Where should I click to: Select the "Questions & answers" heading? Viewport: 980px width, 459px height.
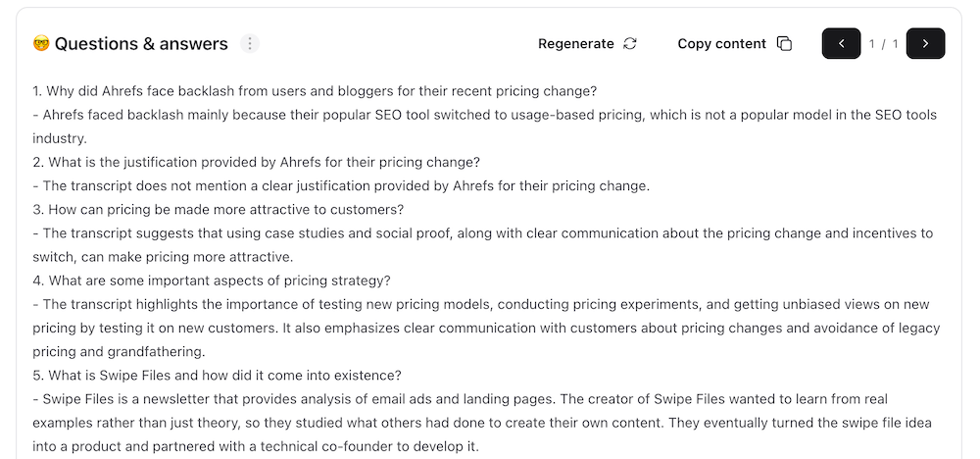click(141, 44)
